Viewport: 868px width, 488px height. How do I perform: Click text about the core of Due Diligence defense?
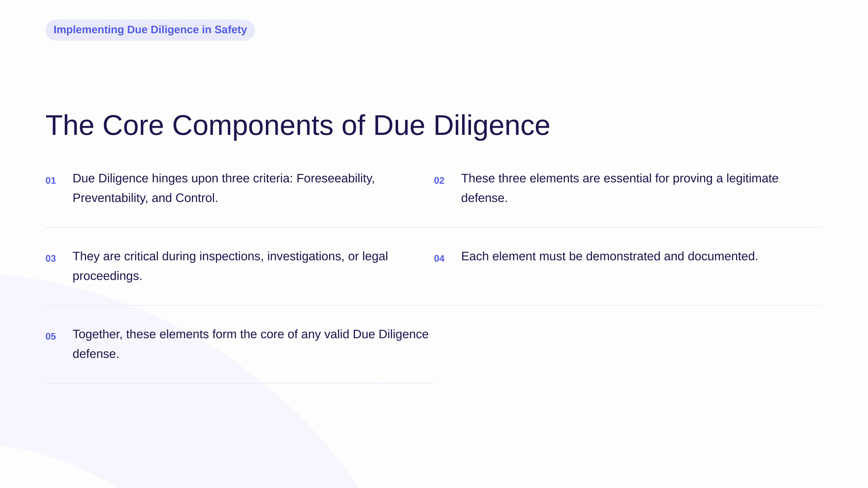251,344
